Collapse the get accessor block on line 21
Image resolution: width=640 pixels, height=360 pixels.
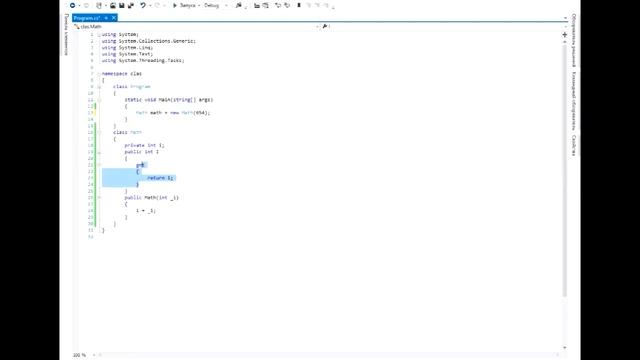pos(99,165)
